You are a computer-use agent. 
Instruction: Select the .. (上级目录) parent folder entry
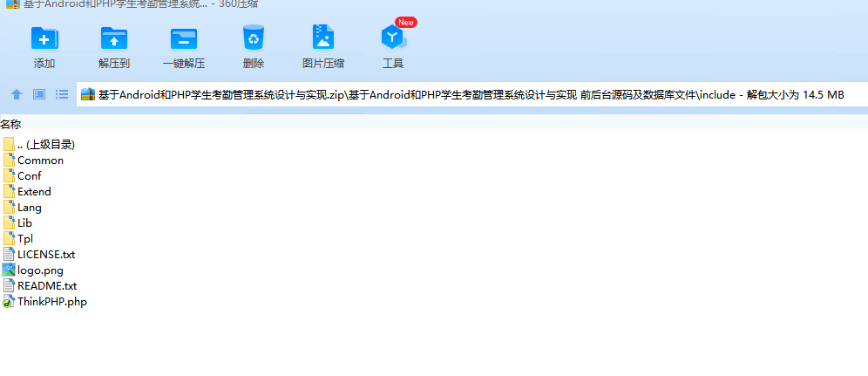38,145
